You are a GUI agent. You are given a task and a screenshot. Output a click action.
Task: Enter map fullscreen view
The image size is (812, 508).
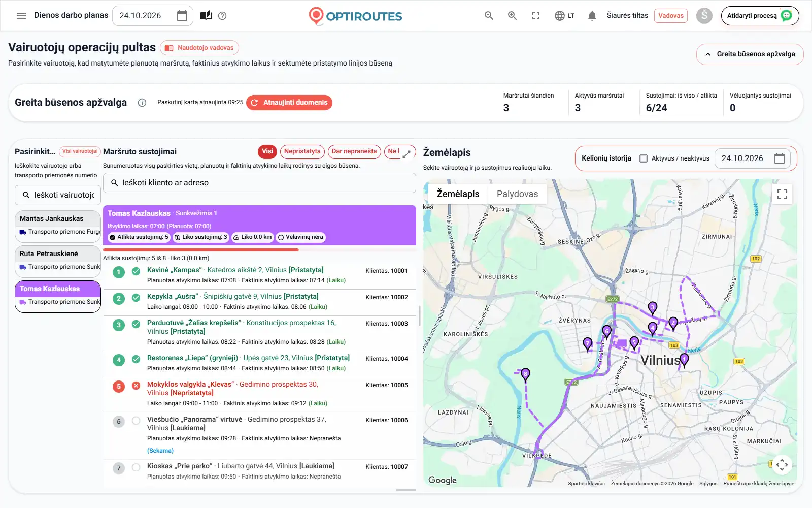(x=782, y=194)
